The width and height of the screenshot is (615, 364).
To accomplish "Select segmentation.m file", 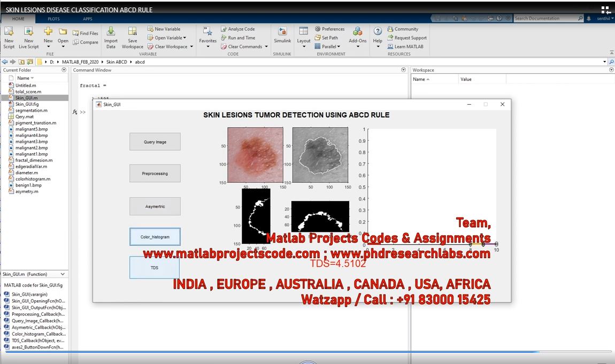I will point(32,111).
